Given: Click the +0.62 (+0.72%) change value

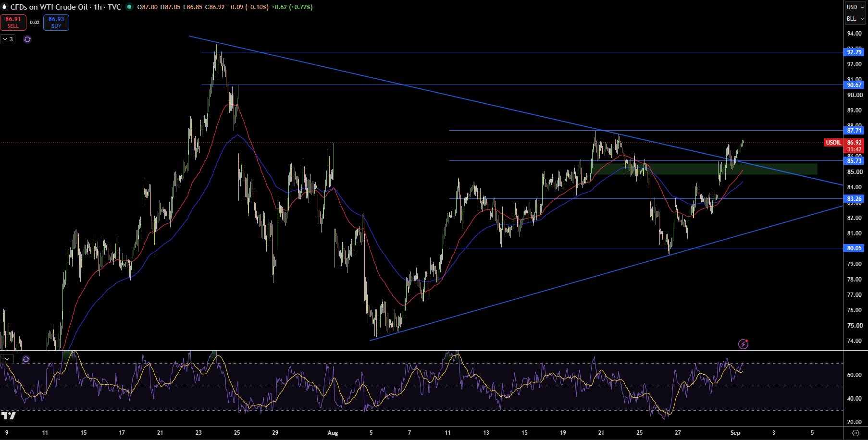Looking at the screenshot, I should coord(292,7).
